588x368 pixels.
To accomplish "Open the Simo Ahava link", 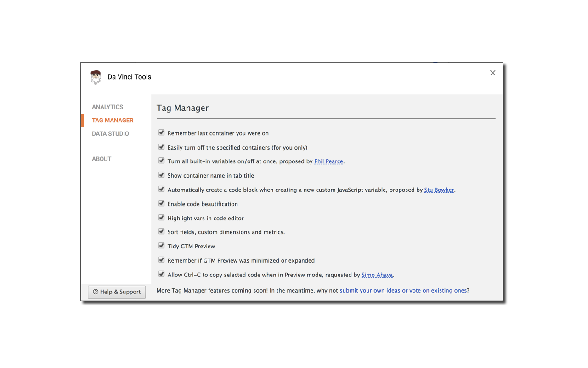I will click(x=377, y=275).
